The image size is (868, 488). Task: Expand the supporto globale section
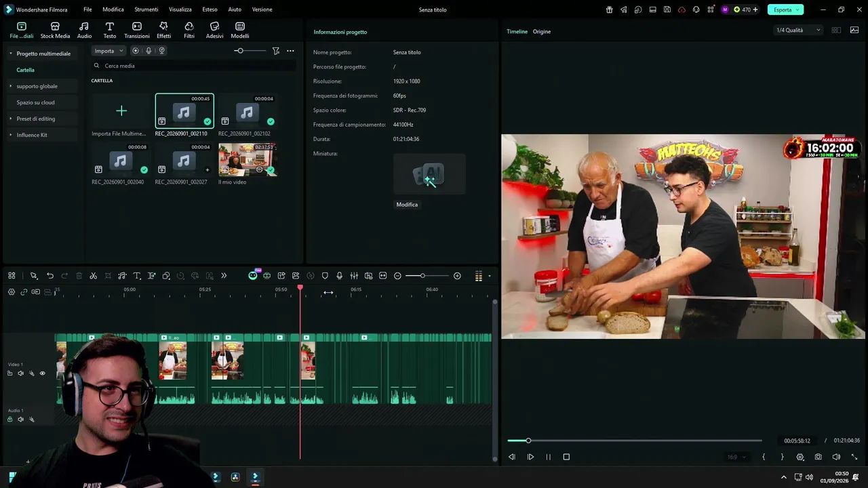click(x=11, y=86)
